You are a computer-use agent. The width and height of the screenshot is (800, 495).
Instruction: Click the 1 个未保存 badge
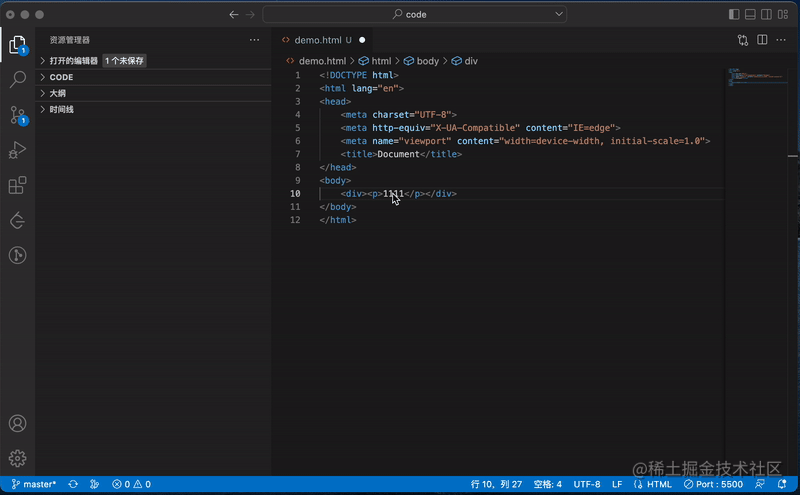tap(124, 61)
